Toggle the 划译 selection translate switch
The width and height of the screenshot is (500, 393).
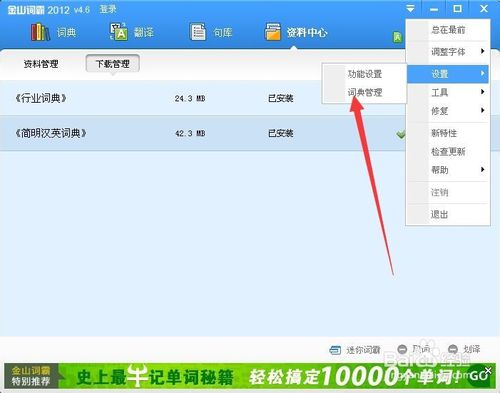[464, 349]
